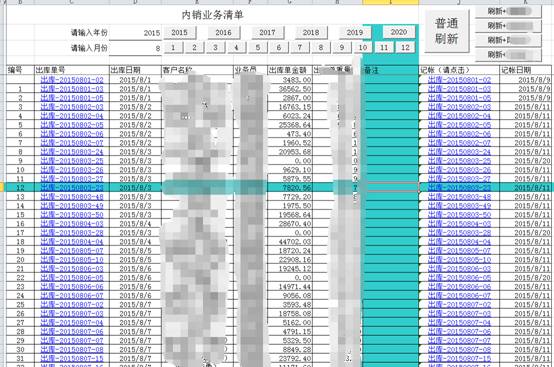The image size is (554, 367).
Task: Open link 出库-20150803-48 in 出库单号 column
Action: [72, 197]
